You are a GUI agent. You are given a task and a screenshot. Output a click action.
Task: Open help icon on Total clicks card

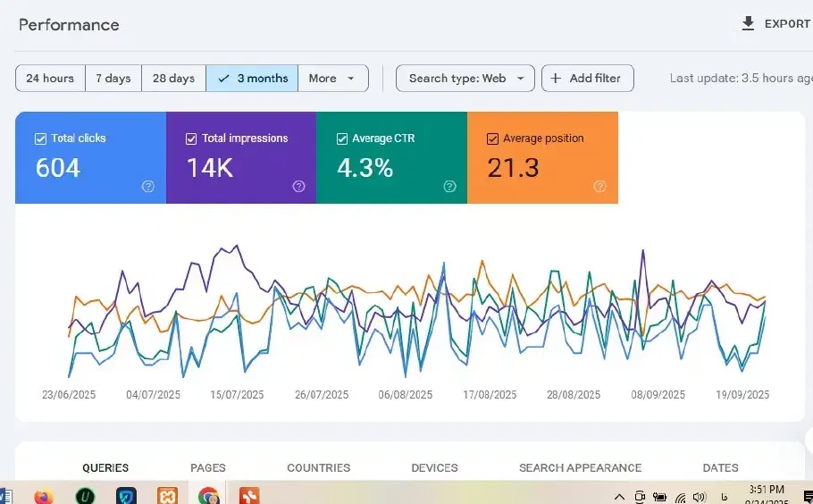tap(148, 186)
